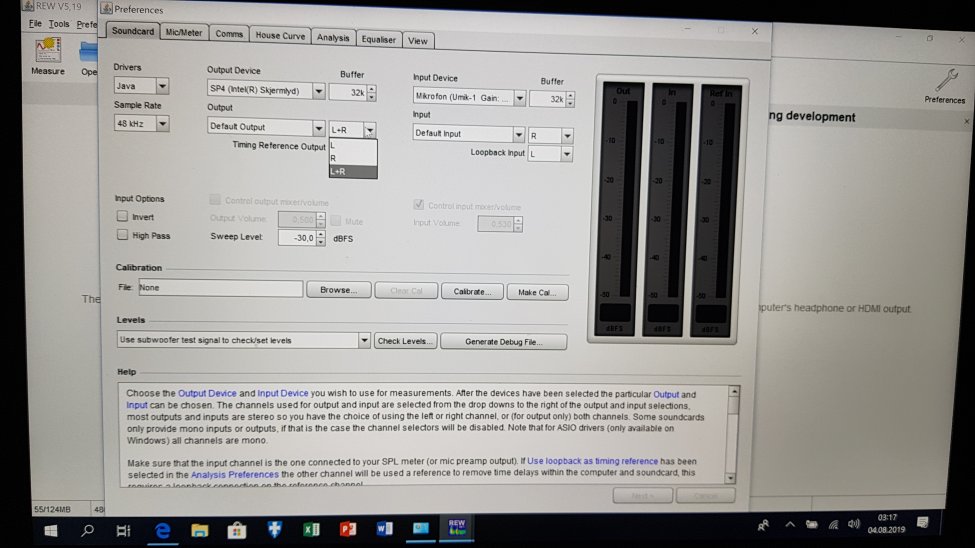This screenshot has height=548, width=975.
Task: Select R in output channel list
Action: (x=353, y=159)
